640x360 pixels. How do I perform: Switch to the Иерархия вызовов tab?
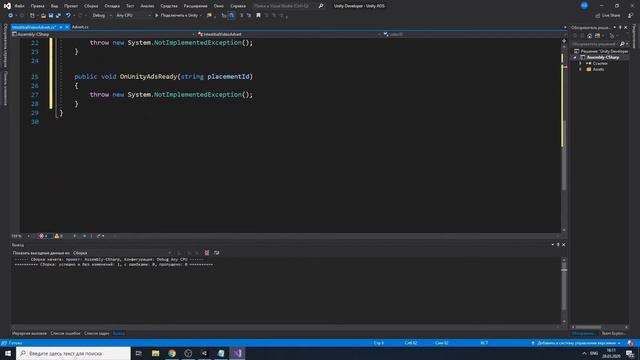point(29,333)
